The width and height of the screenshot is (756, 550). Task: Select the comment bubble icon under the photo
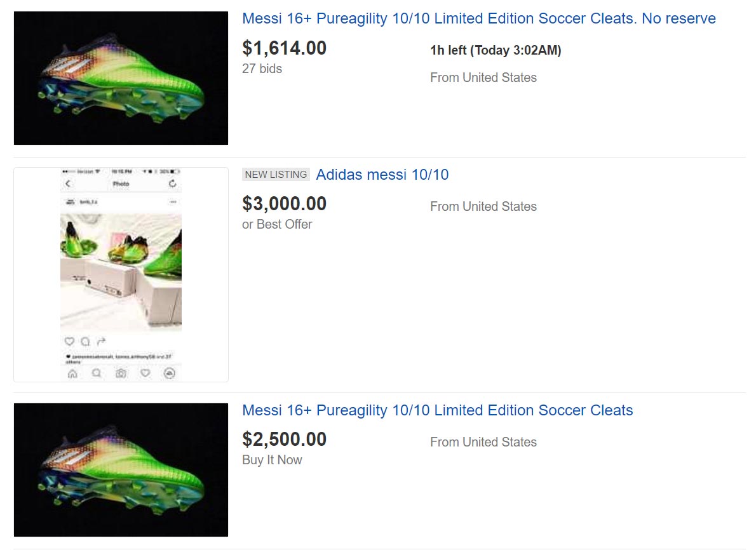point(84,341)
